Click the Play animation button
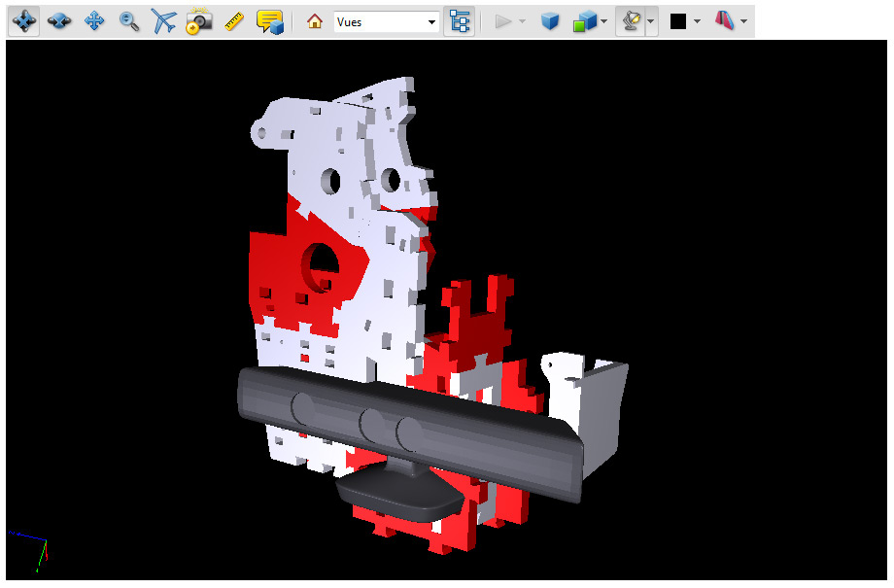This screenshot has height=588, width=894. coord(503,21)
